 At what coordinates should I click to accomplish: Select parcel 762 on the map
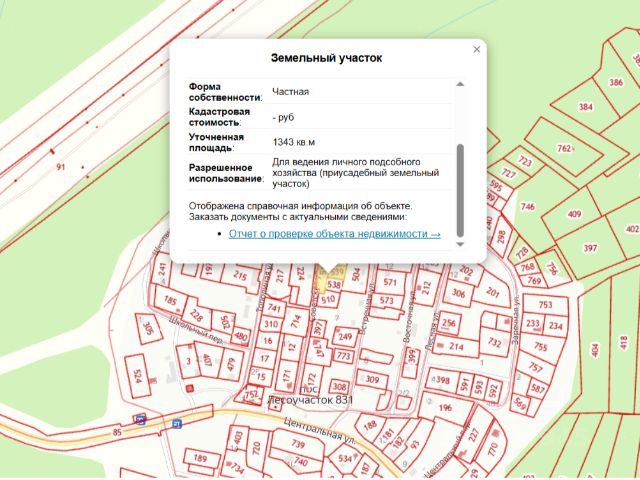coord(565,148)
